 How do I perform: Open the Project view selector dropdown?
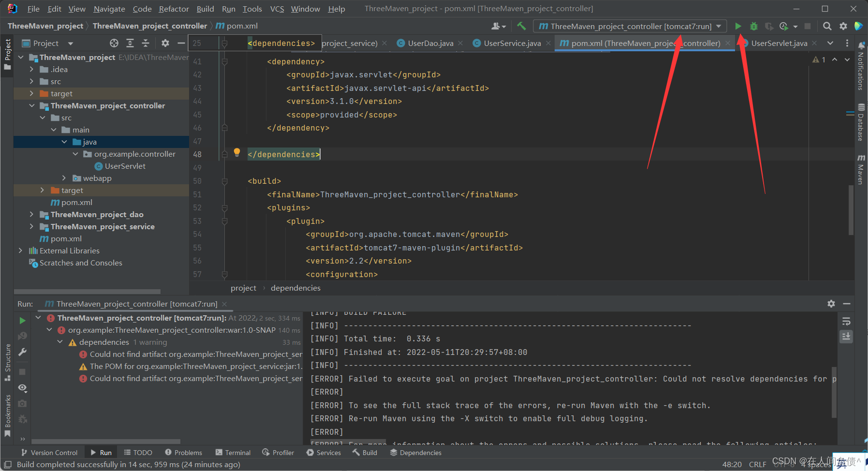click(71, 44)
